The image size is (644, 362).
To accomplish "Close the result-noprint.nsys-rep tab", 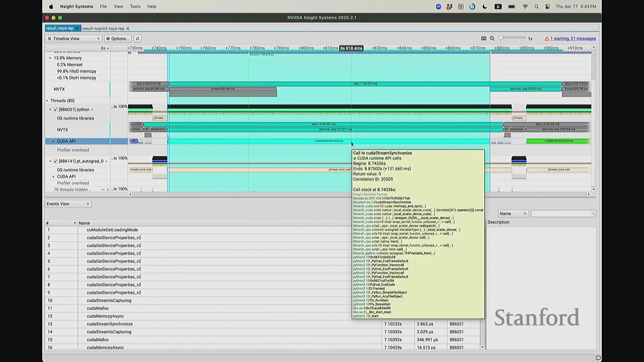I will 128,28.
